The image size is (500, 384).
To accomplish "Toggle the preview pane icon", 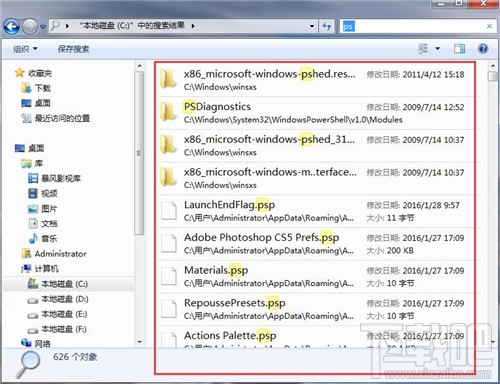I will [x=459, y=49].
